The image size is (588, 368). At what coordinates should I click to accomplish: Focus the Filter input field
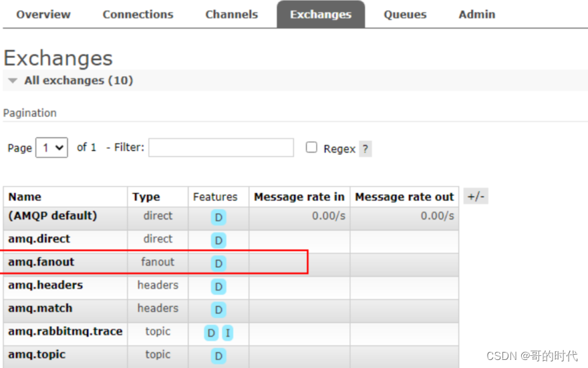coord(221,148)
